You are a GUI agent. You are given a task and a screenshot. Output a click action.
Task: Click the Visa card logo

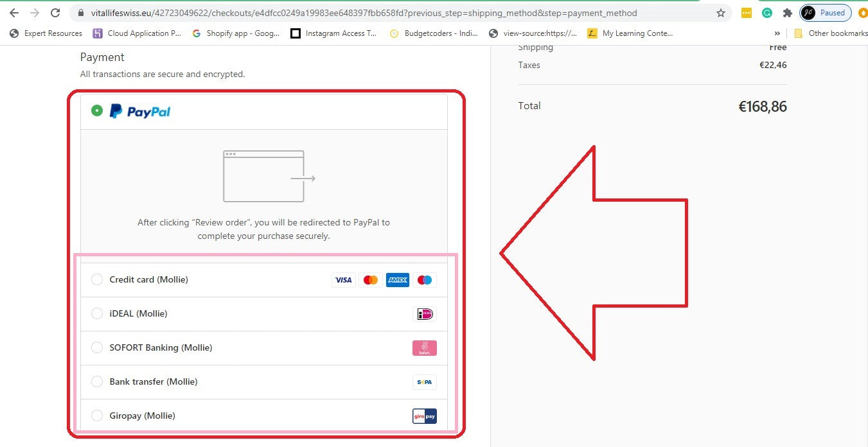pos(343,280)
